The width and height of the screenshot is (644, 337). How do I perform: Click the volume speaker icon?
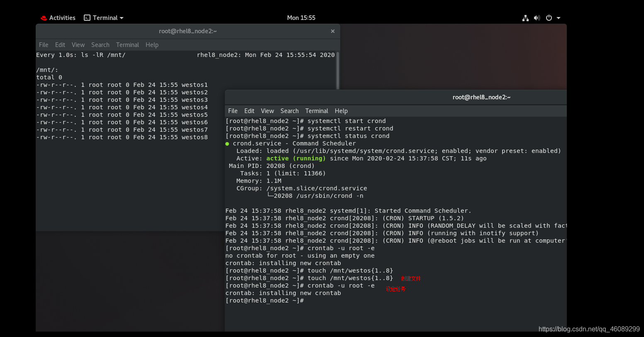[537, 18]
